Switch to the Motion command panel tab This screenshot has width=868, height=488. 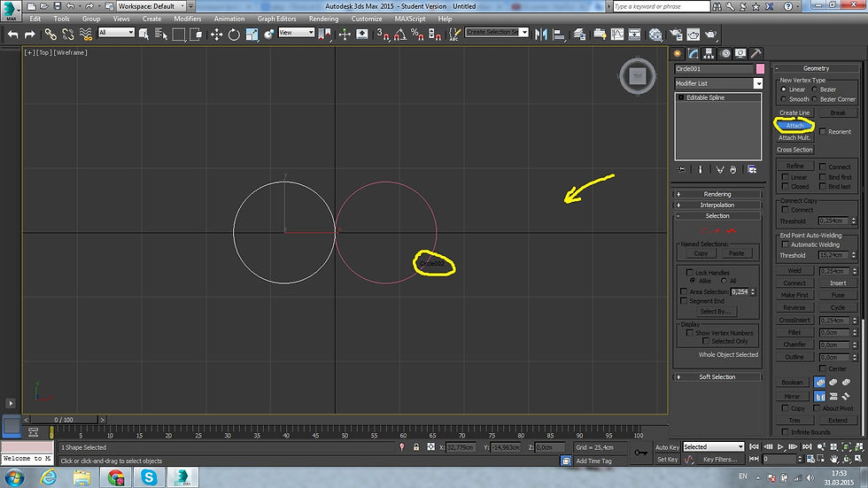(725, 54)
